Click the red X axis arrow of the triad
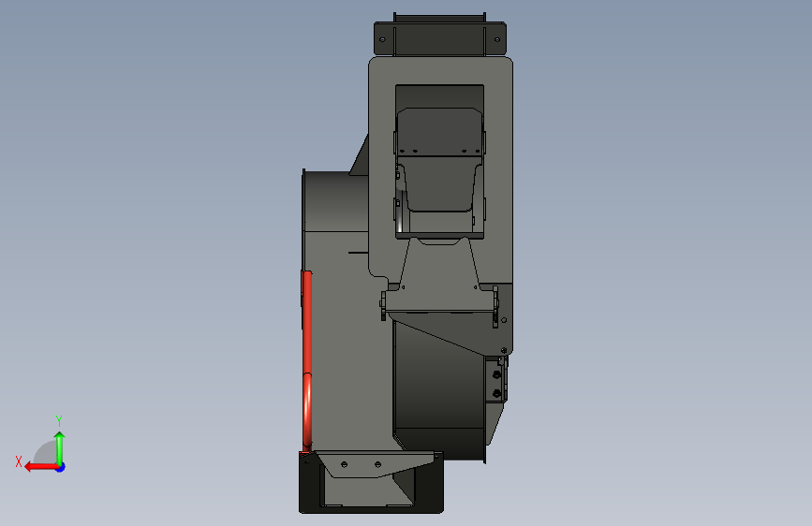Screen dimensions: 812x526 pyautogui.click(x=41, y=467)
